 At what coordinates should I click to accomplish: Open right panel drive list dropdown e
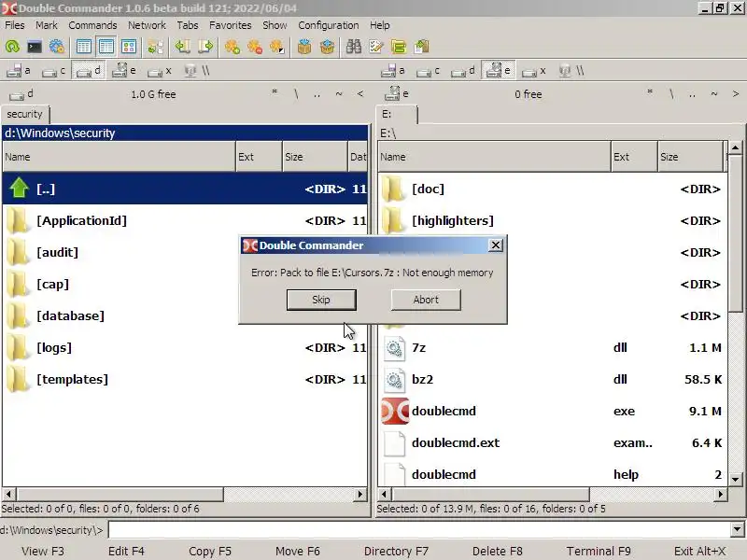click(397, 94)
